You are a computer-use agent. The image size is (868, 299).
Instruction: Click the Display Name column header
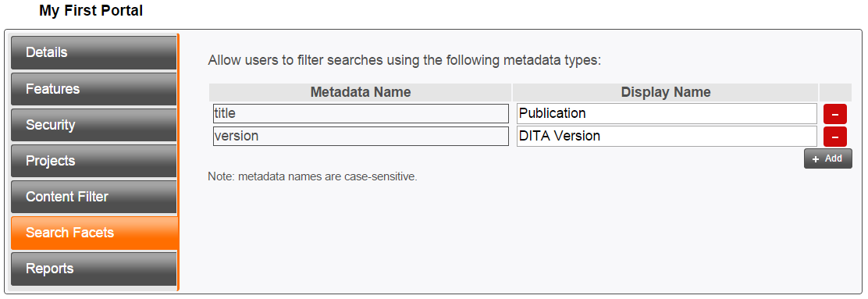point(666,92)
